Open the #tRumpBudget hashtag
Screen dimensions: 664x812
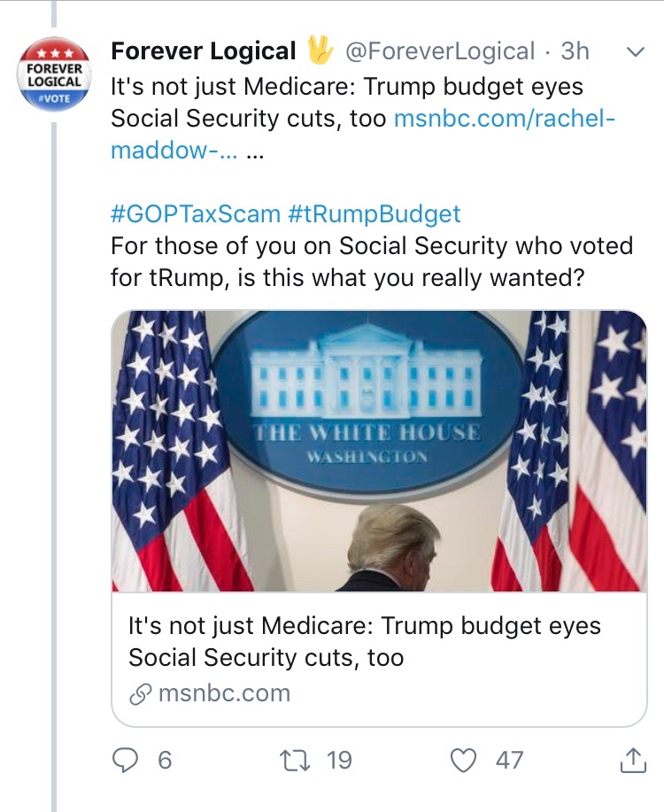[374, 213]
